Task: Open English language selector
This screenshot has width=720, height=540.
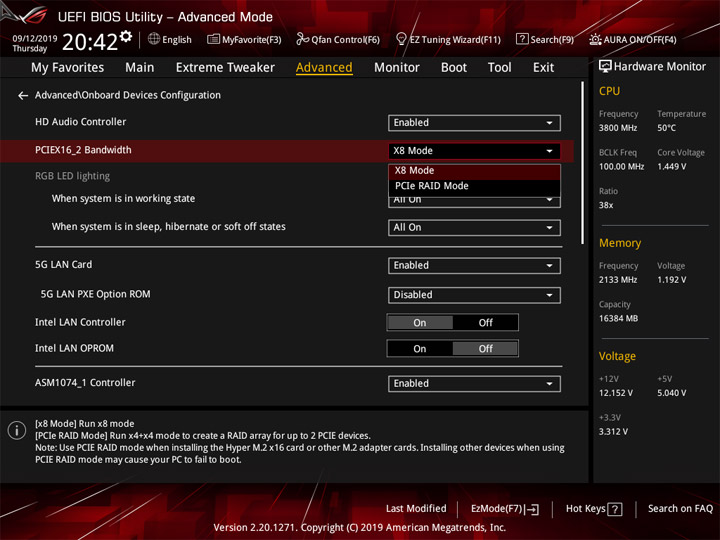Action: 170,39
